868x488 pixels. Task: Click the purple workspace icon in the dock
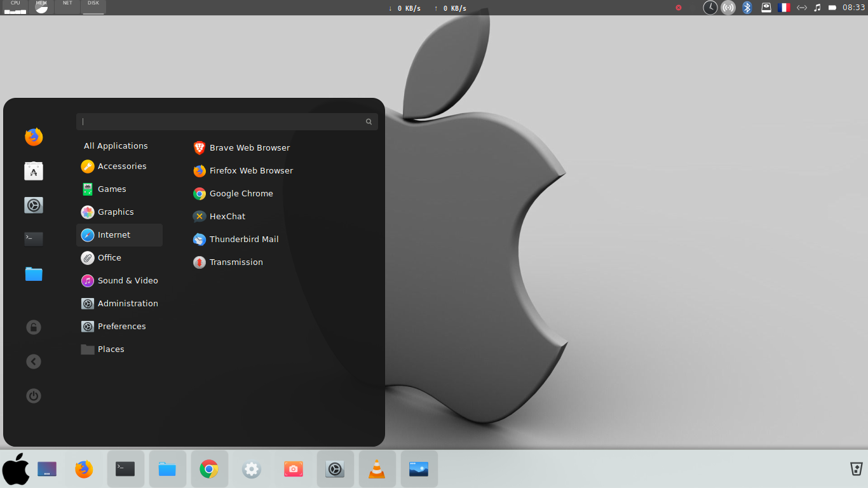(47, 470)
